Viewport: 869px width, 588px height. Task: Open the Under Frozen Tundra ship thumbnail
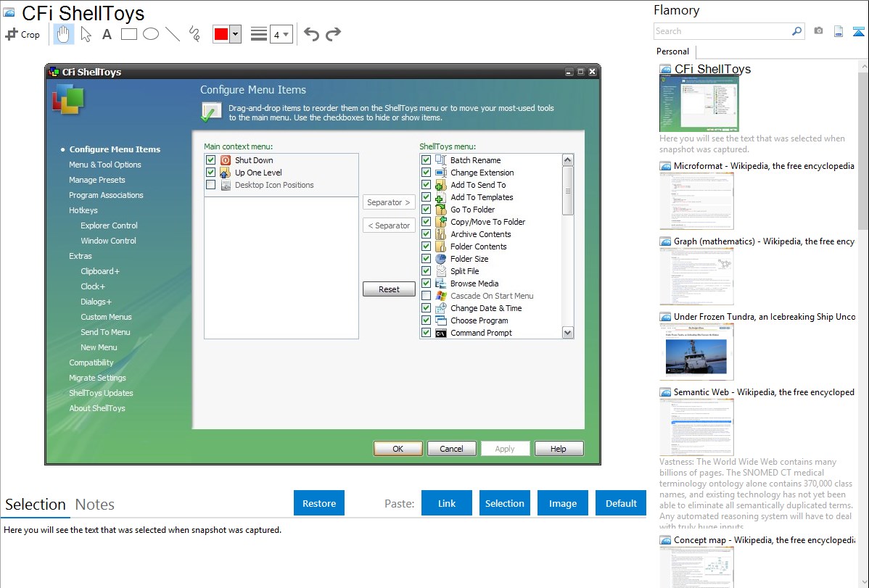(x=696, y=352)
